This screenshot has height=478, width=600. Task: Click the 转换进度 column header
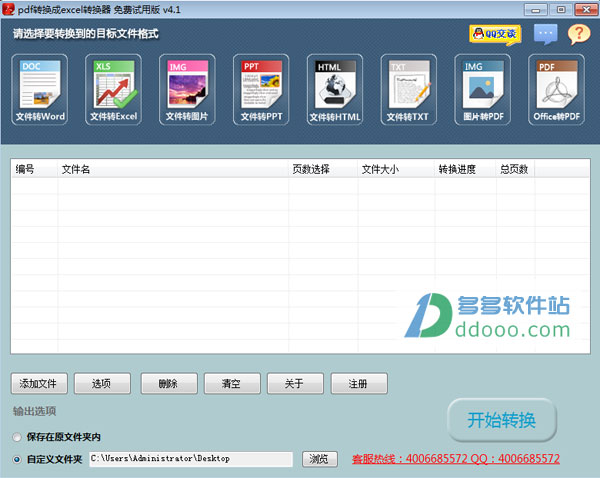pos(465,169)
